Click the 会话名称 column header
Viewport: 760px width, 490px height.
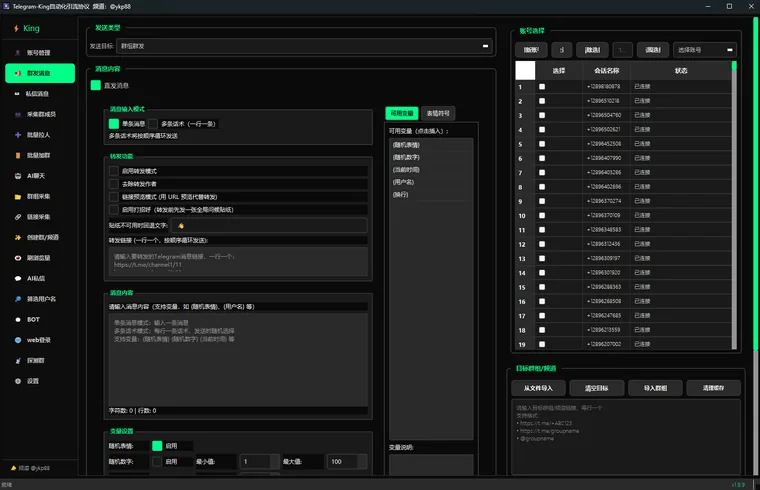point(606,71)
